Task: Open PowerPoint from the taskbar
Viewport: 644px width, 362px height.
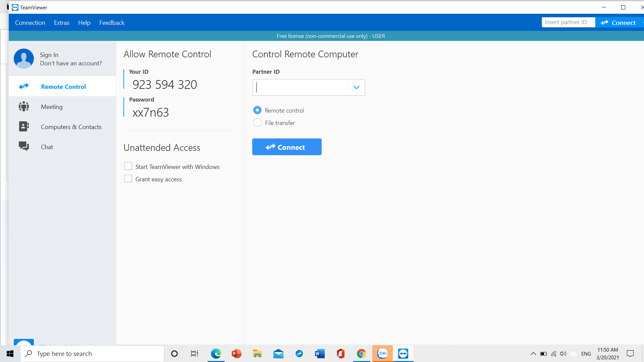Action: [x=237, y=354]
